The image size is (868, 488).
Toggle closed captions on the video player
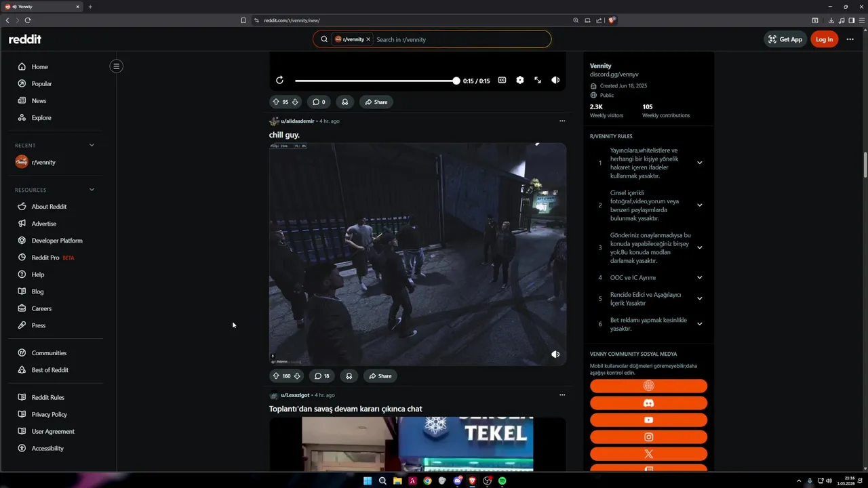502,80
